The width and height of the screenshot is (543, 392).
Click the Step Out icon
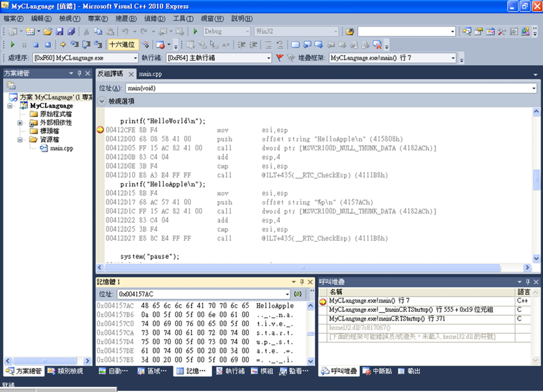99,45
